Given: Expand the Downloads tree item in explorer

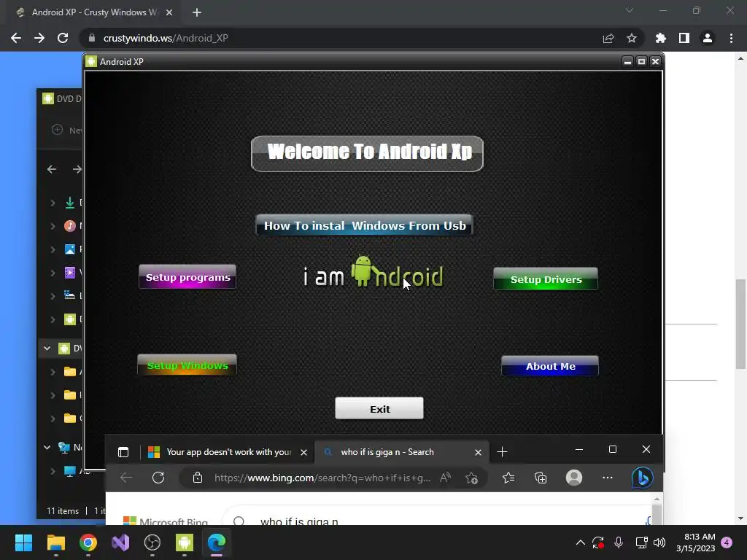Looking at the screenshot, I should click(x=53, y=203).
